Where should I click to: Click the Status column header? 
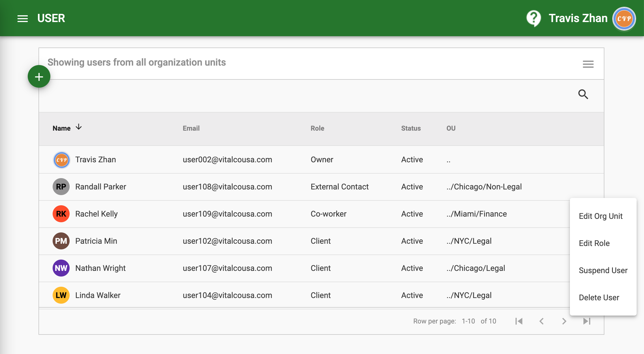click(411, 128)
